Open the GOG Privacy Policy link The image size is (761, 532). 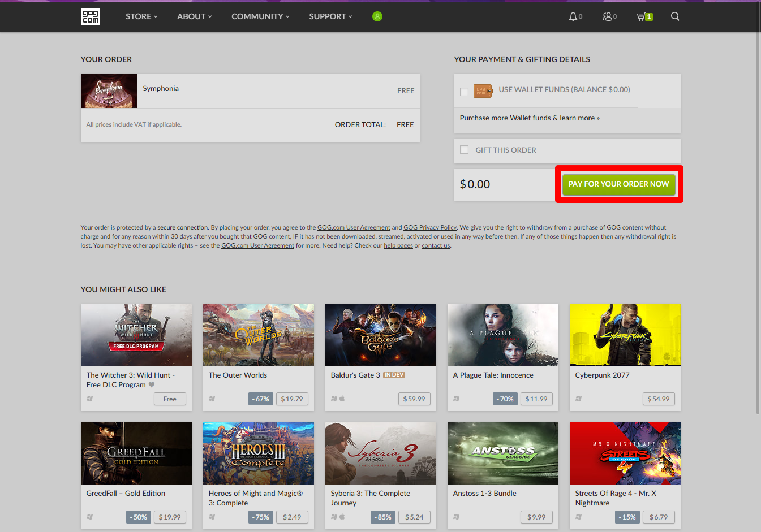click(430, 227)
